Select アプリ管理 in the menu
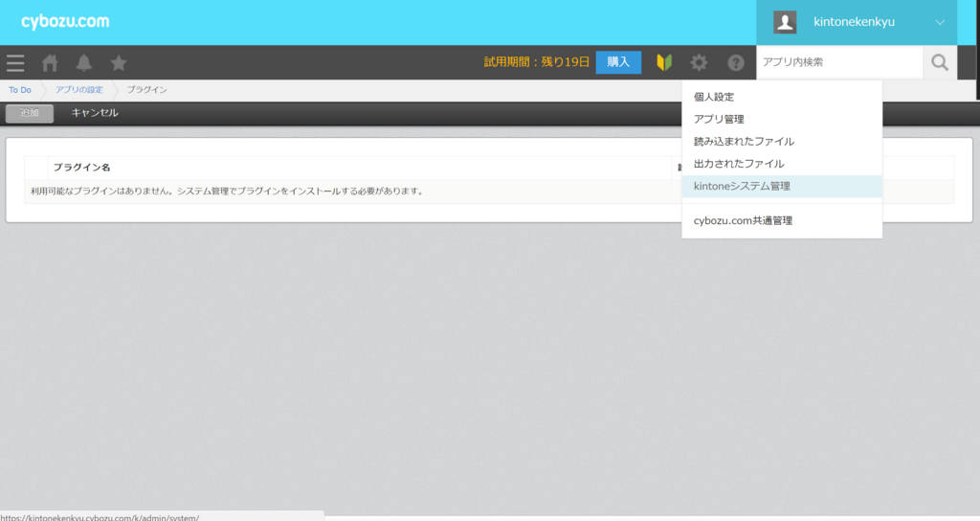 [782, 119]
